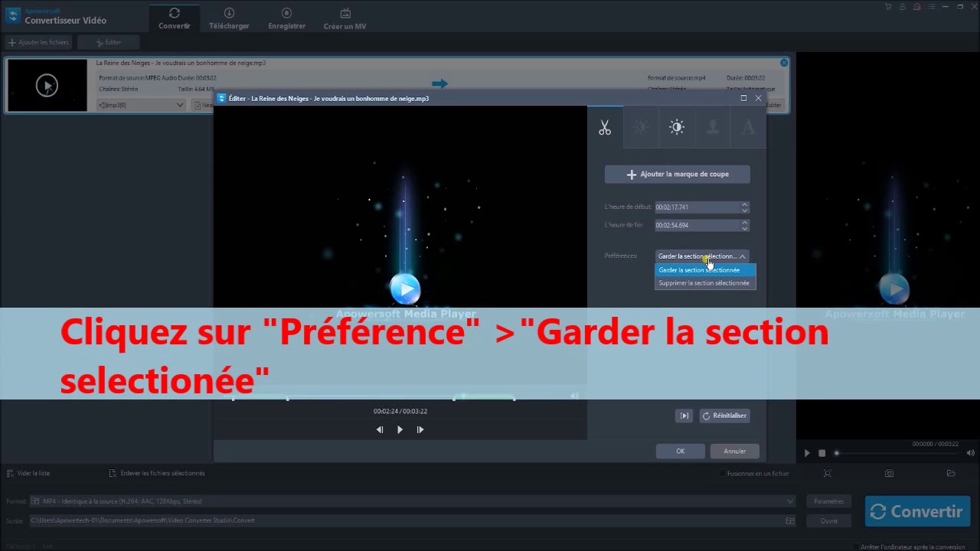Confirm the edit with OK
980x551 pixels.
pyautogui.click(x=680, y=452)
